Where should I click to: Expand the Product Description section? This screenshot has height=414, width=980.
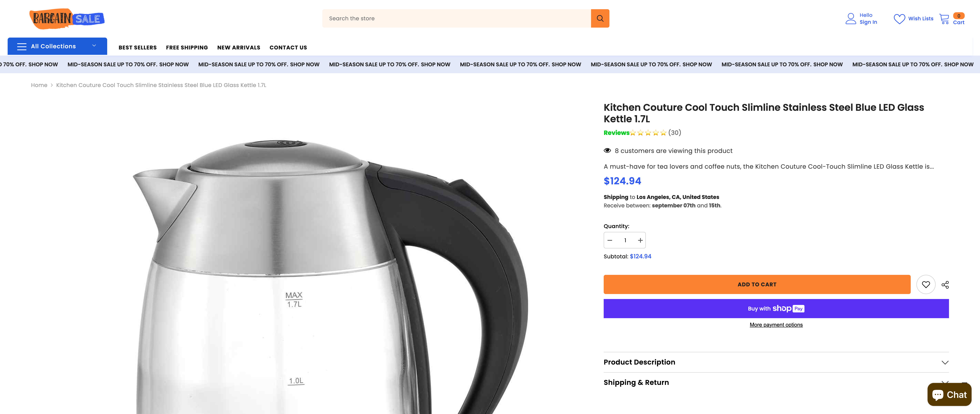pyautogui.click(x=776, y=362)
